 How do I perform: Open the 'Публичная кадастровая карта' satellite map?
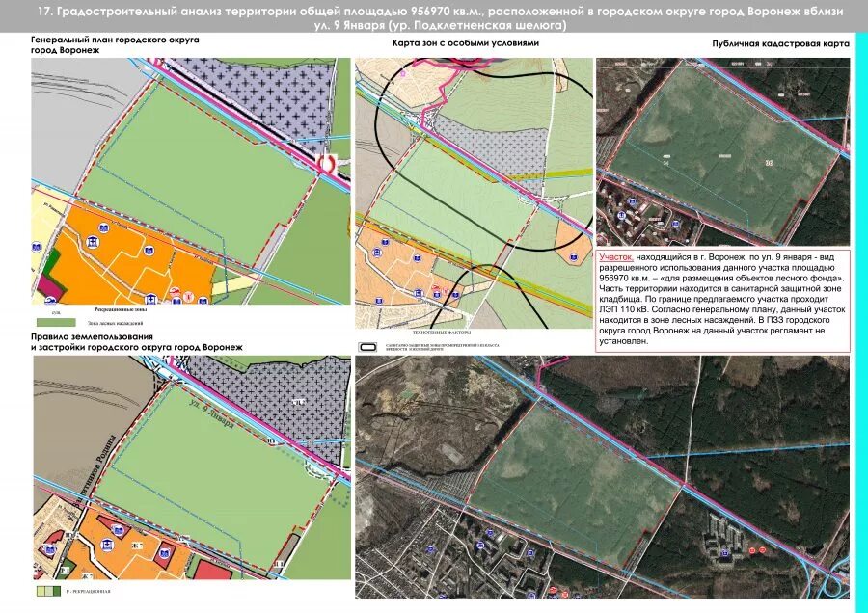point(723,151)
